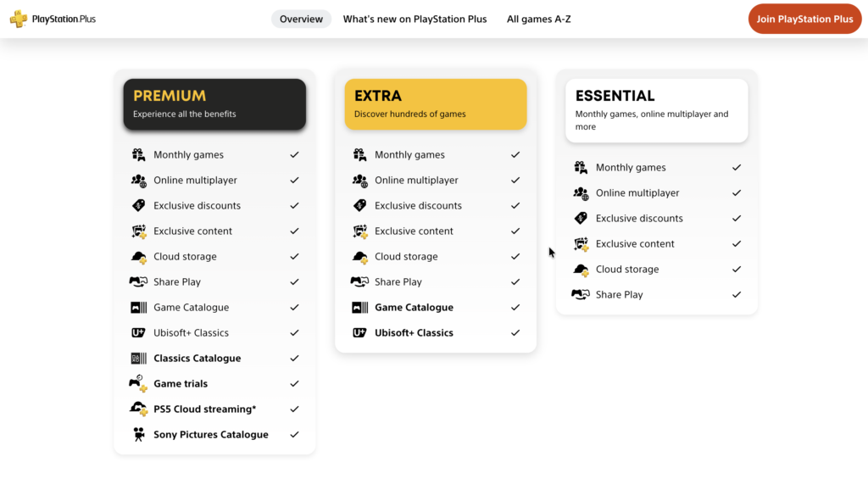Select the Monthly games icon under Premium
868x490 pixels.
tap(138, 154)
